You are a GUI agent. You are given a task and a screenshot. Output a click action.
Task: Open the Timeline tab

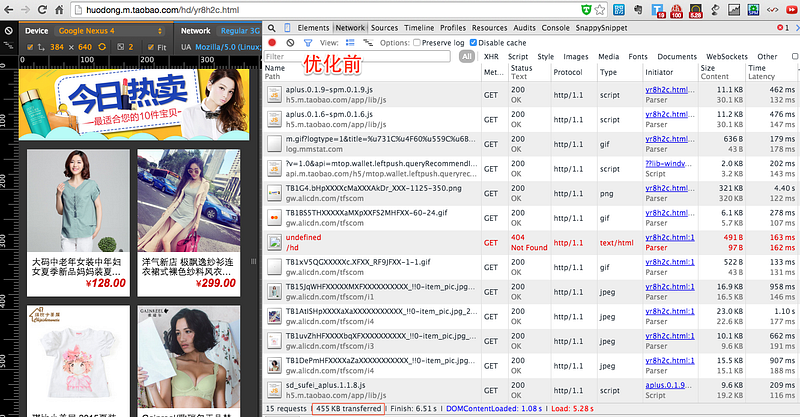[419, 28]
